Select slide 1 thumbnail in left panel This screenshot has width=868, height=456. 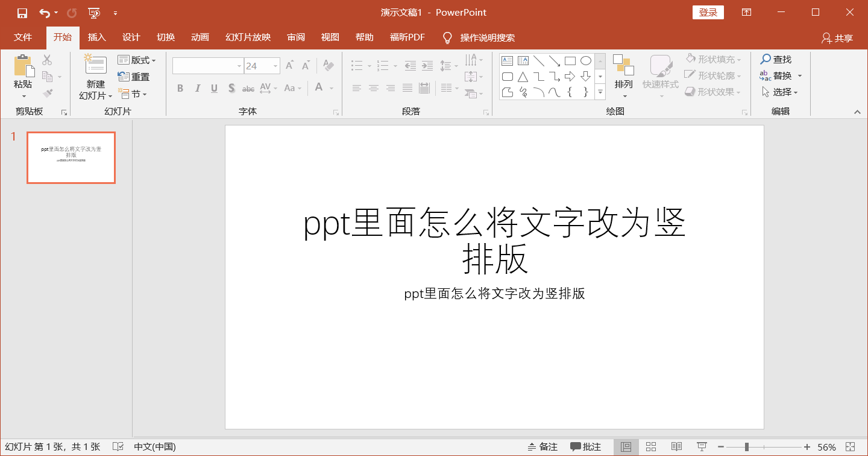(71, 157)
